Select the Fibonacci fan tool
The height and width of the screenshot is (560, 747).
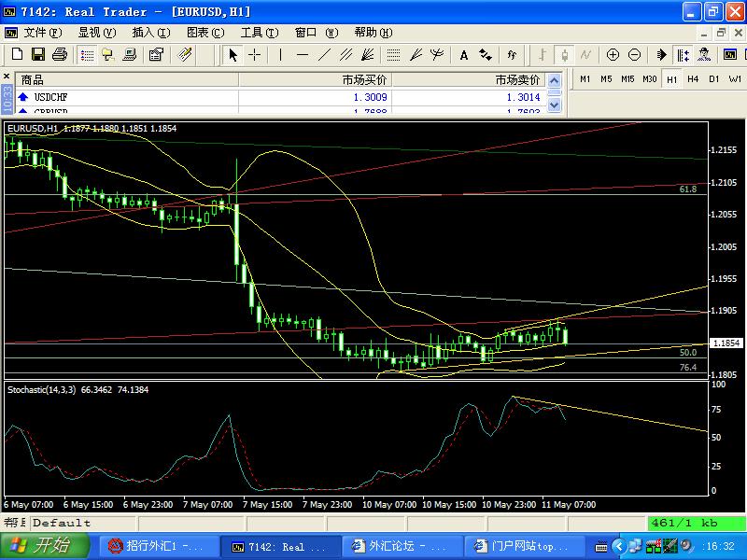coord(416,55)
